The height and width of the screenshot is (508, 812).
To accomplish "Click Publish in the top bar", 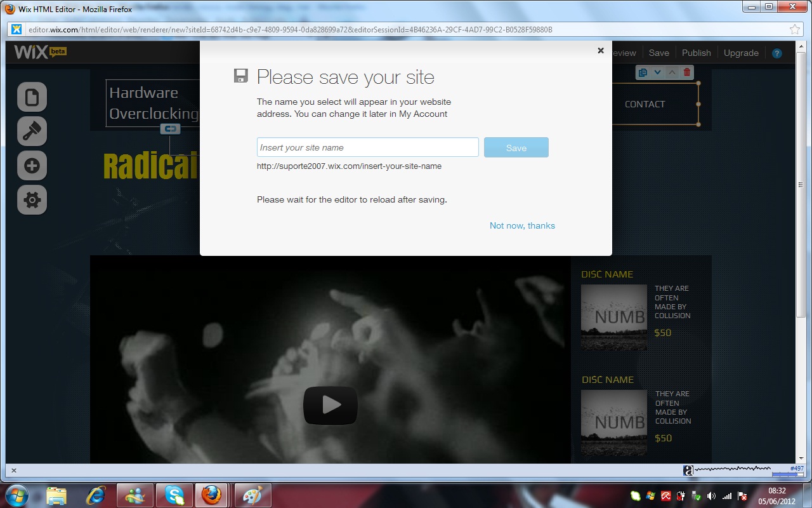I will click(696, 53).
